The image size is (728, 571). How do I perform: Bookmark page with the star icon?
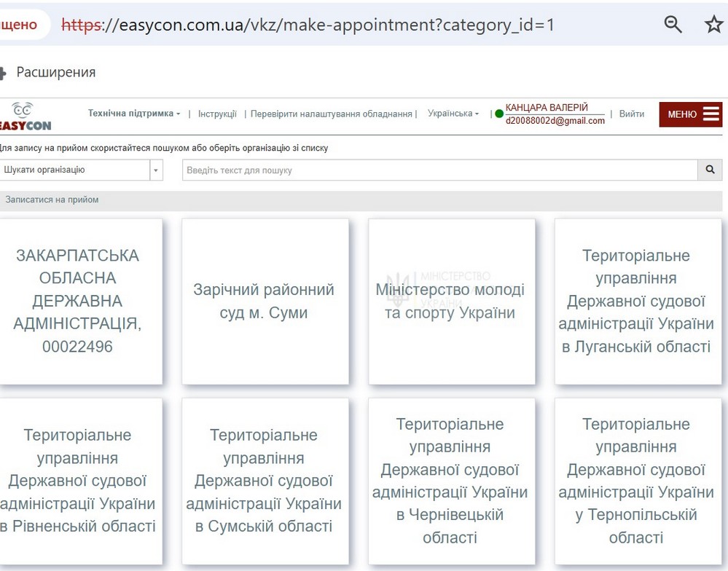click(713, 25)
